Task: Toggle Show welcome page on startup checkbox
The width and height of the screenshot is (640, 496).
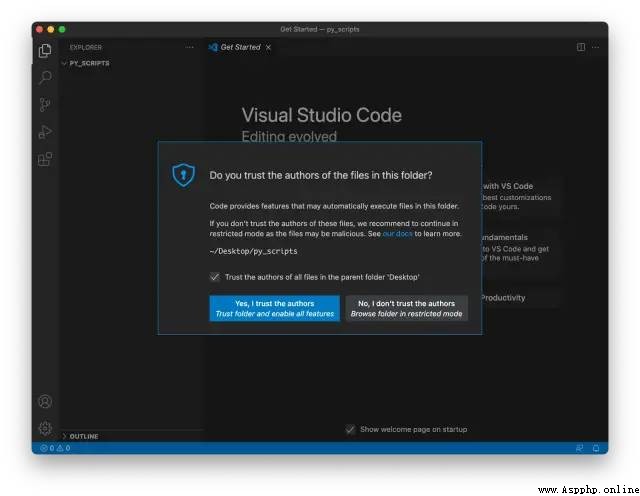Action: click(x=350, y=429)
